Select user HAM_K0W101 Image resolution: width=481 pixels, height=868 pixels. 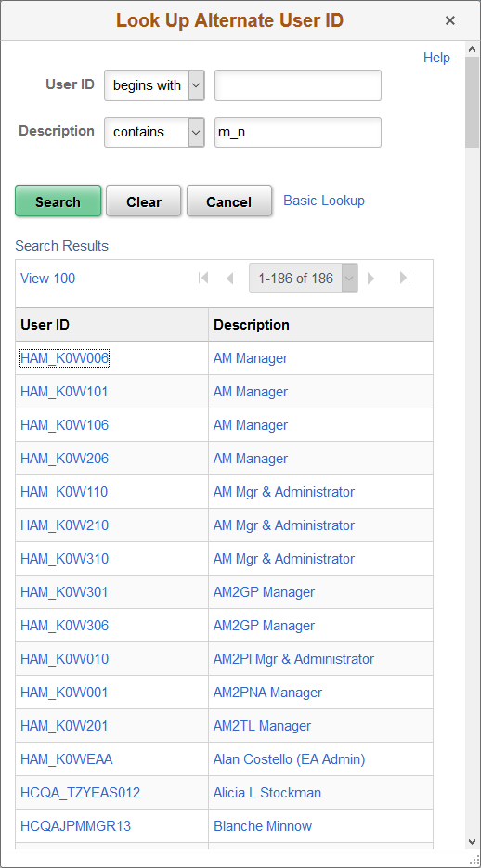click(x=64, y=392)
